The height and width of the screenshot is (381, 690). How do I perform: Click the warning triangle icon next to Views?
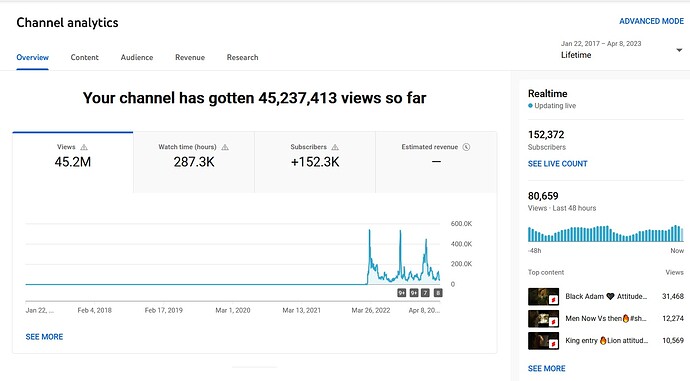[84, 147]
